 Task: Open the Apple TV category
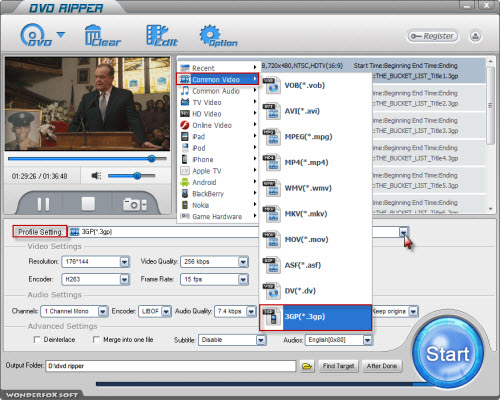pyautogui.click(x=218, y=171)
